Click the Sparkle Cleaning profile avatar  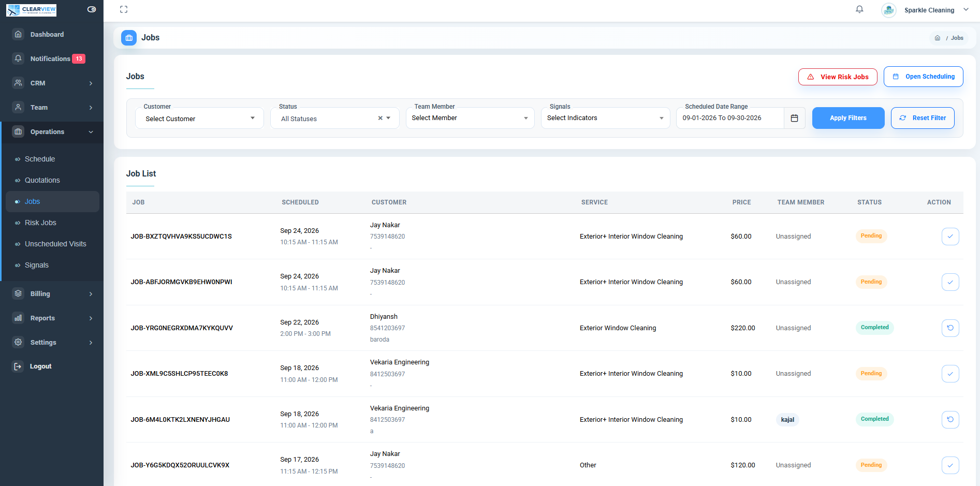coord(889,10)
